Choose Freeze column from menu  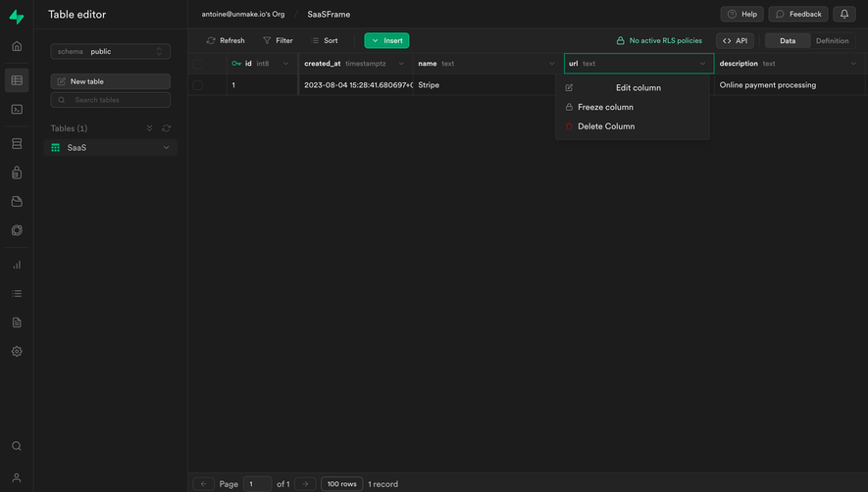pos(633,107)
